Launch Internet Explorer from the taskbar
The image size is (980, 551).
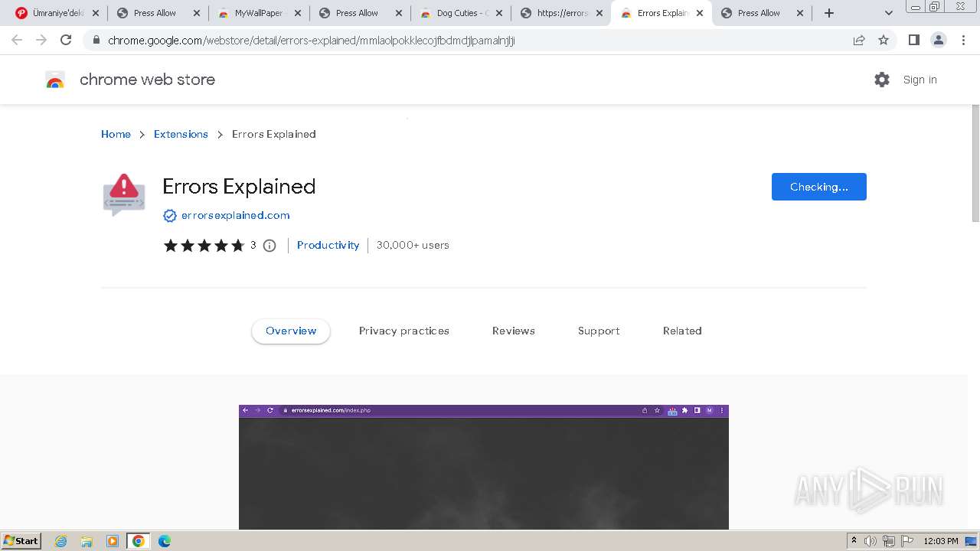tap(61, 541)
